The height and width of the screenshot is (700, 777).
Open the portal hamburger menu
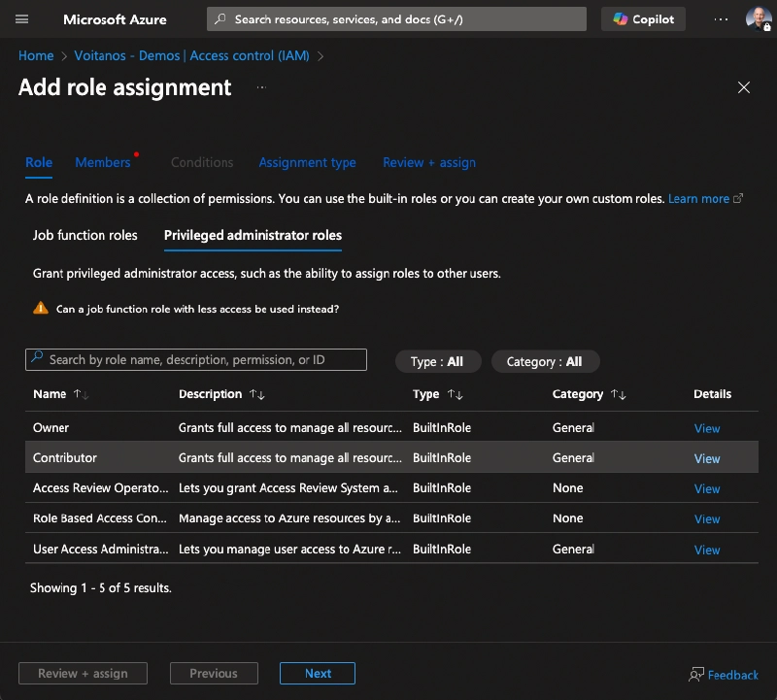point(21,18)
